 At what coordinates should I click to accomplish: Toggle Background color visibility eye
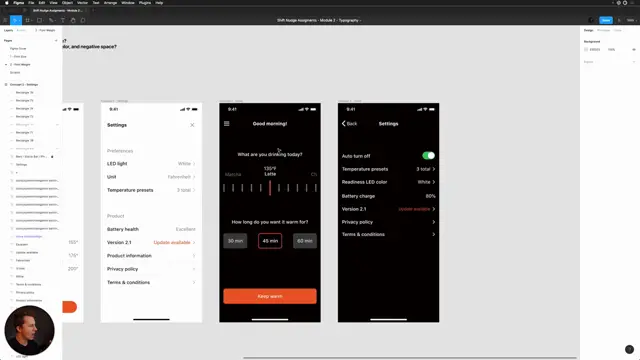634,49
